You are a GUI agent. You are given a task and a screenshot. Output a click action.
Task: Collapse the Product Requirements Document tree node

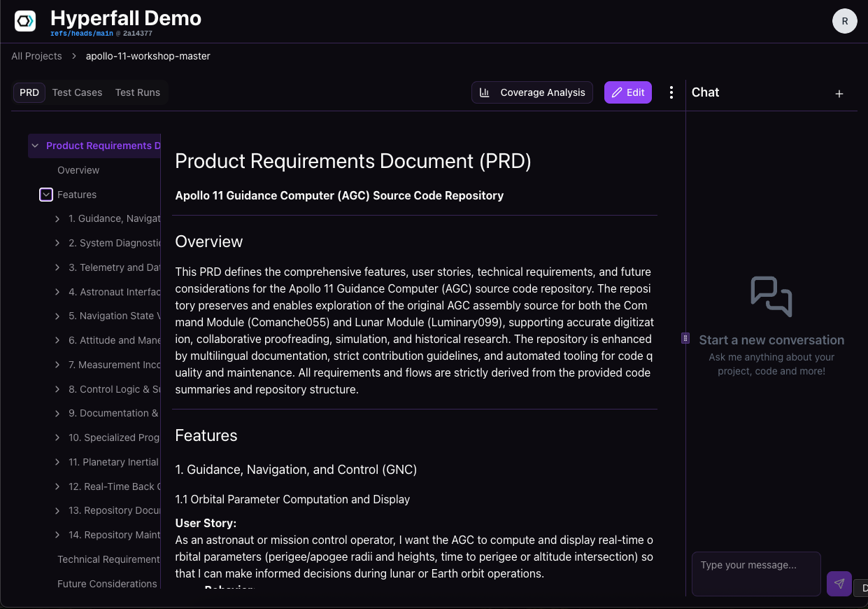[35, 146]
